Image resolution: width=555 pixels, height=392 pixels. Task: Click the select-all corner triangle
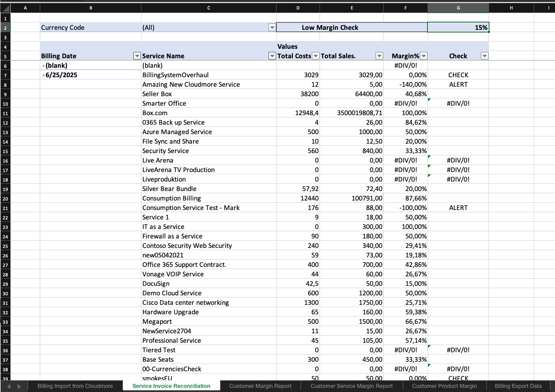(x=5, y=8)
